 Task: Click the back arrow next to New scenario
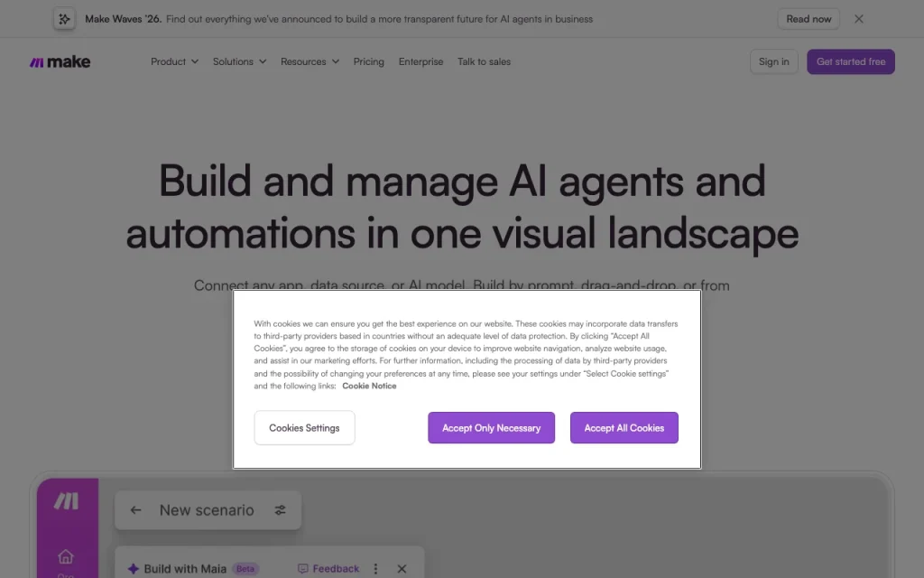[x=135, y=510]
